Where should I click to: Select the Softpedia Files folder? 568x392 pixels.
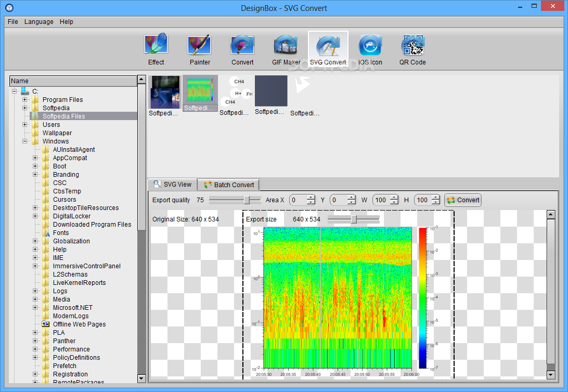point(64,116)
